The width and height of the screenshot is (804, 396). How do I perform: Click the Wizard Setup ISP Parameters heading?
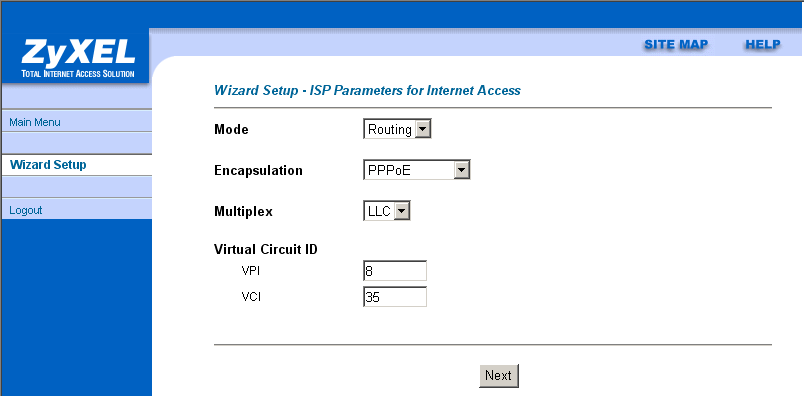coord(367,91)
